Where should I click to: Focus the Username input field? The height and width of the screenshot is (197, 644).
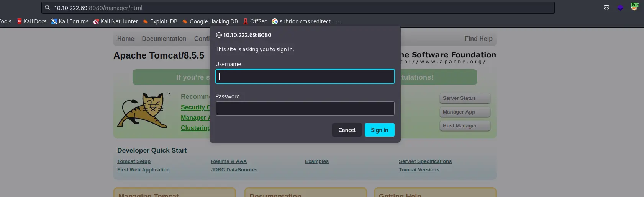tap(305, 76)
